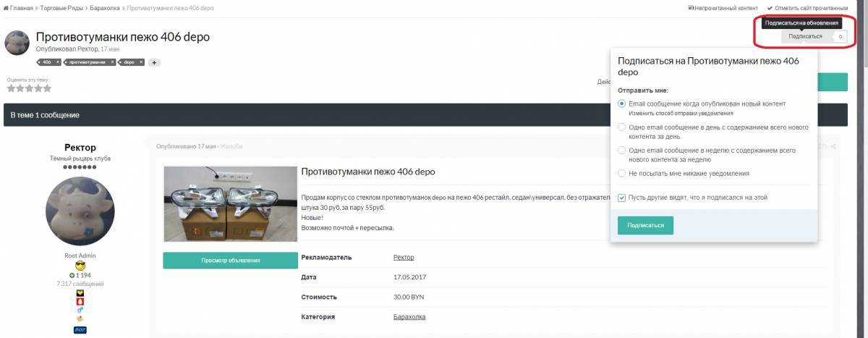Remove the 'depo' tag via its x
This screenshot has height=338, width=868.
140,62
